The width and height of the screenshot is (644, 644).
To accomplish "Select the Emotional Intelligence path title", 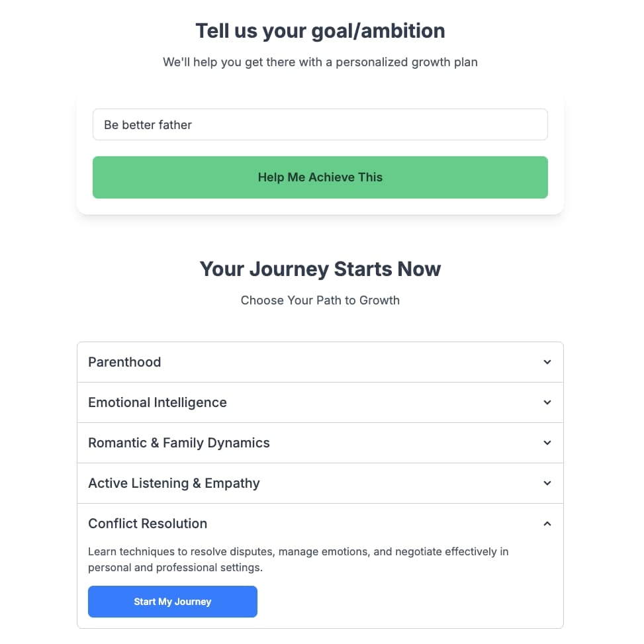I will [x=158, y=402].
